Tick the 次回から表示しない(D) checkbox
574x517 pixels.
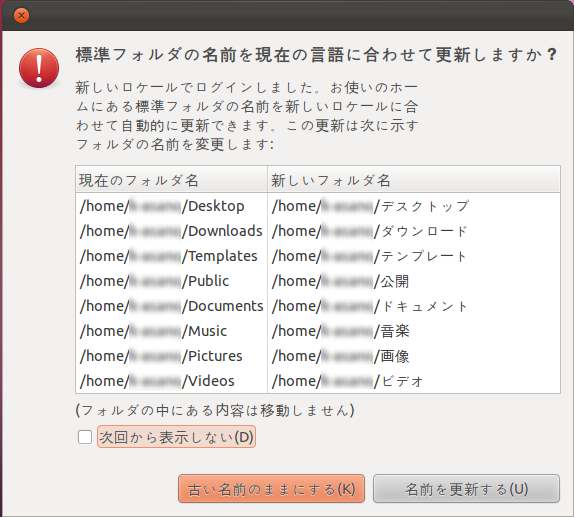(85, 437)
